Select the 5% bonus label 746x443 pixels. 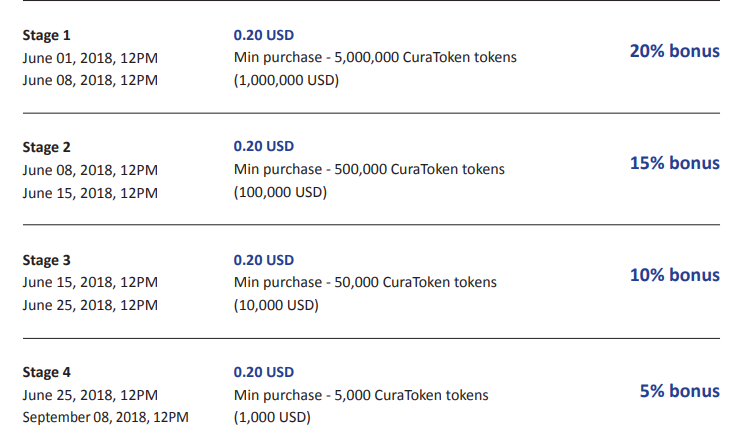(679, 391)
